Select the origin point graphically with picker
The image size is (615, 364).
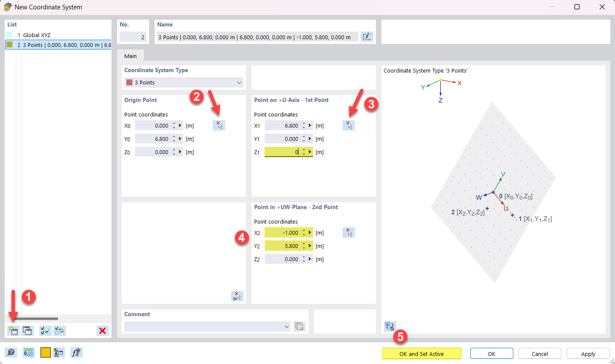[x=219, y=125]
